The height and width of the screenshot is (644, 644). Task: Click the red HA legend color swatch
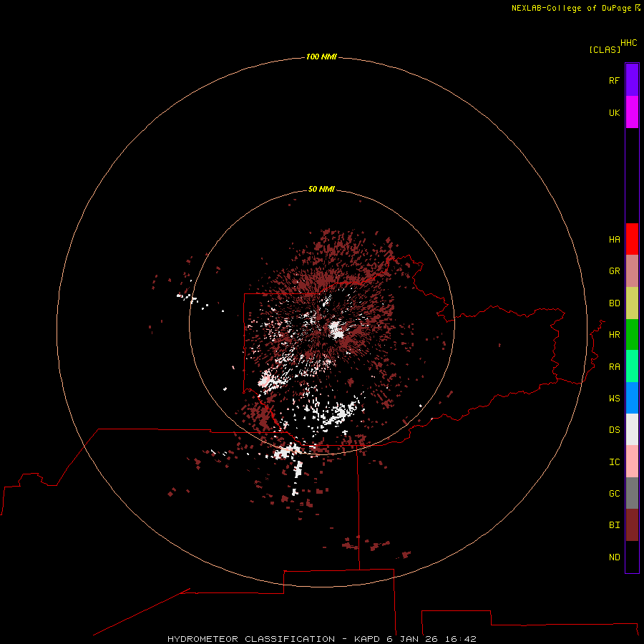point(632,239)
